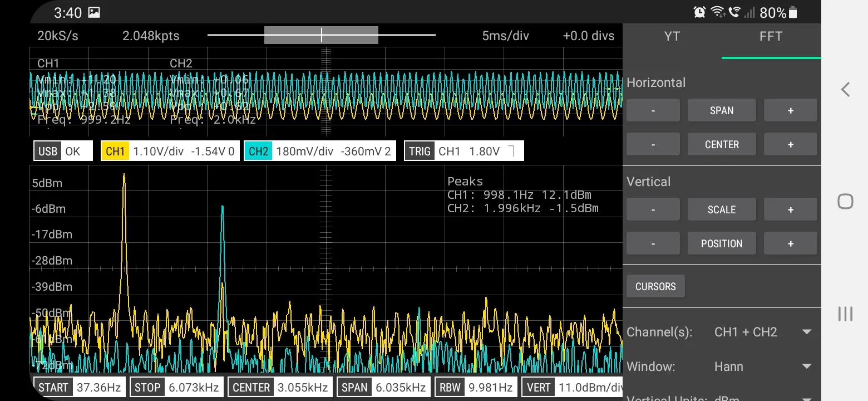Tap the timebase position slider bar
The height and width of the screenshot is (401, 868).
322,35
